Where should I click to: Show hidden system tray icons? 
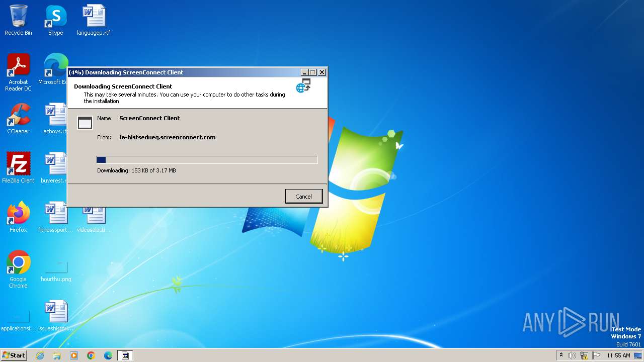tap(561, 355)
